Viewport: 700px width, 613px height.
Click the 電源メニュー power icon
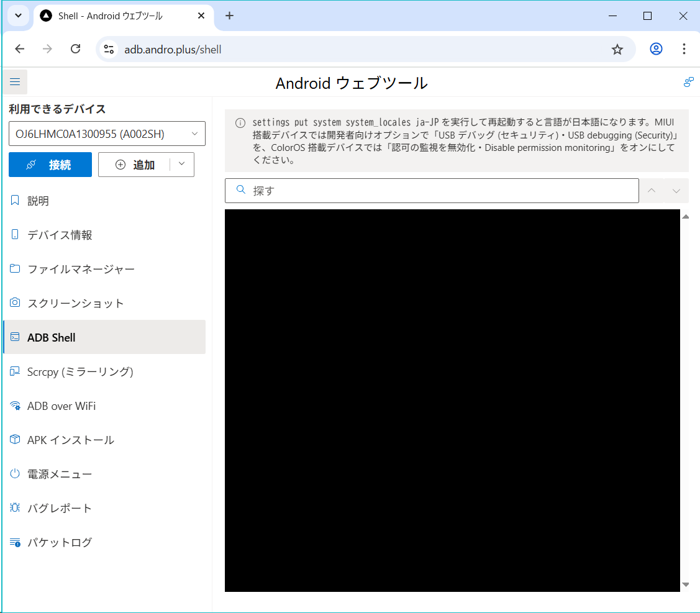(15, 474)
